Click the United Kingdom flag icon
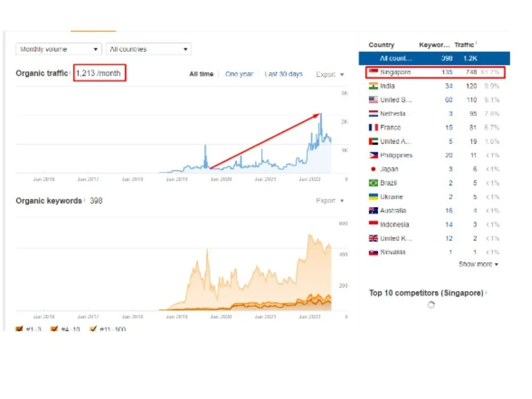The height and width of the screenshot is (399, 532). pyautogui.click(x=373, y=238)
